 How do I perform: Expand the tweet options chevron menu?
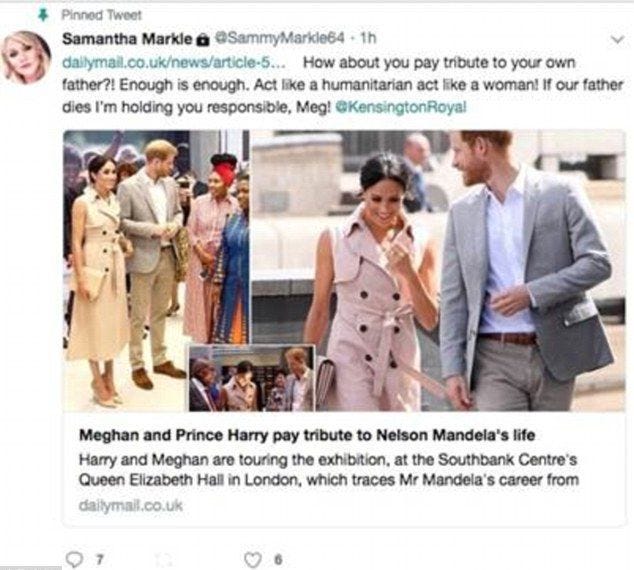tap(617, 40)
